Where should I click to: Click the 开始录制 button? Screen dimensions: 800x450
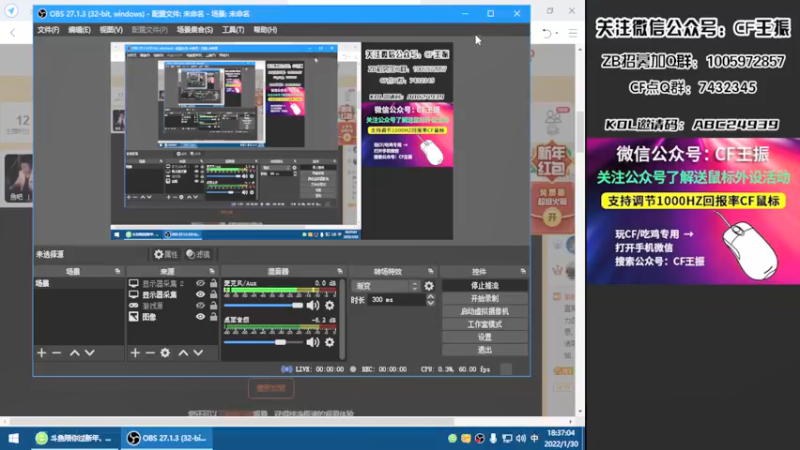coord(485,298)
